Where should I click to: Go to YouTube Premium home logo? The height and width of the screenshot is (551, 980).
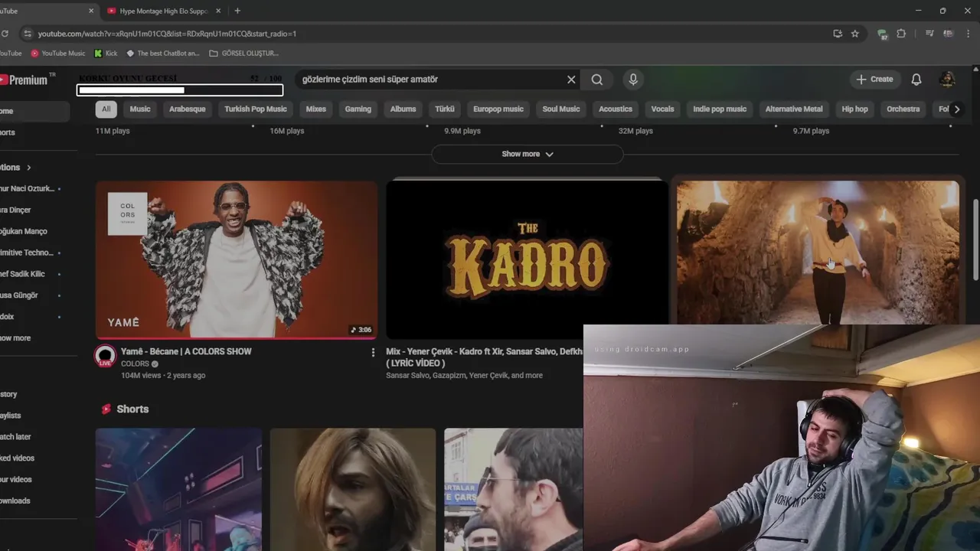(x=27, y=80)
